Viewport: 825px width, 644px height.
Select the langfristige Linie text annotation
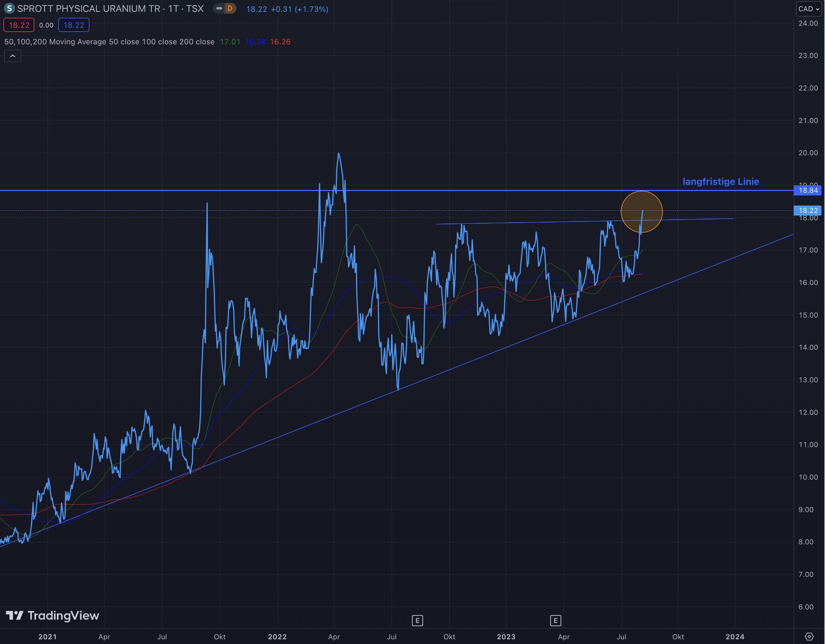click(721, 182)
